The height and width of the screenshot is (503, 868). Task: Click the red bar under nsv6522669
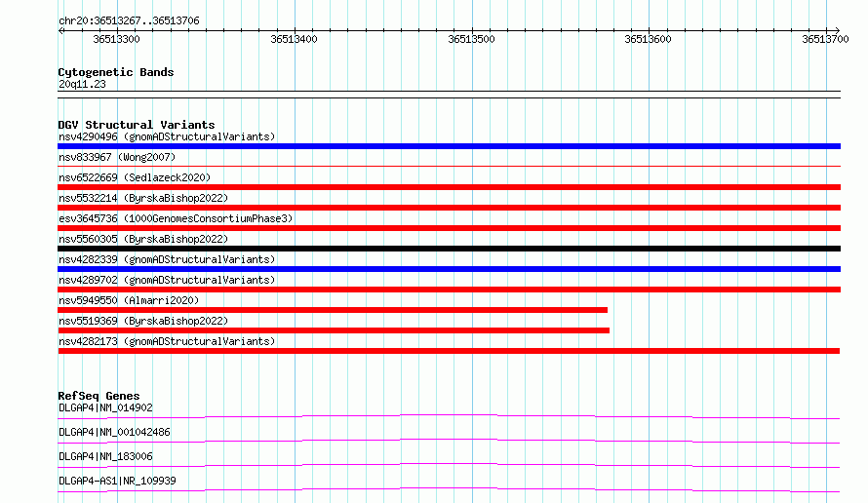[x=449, y=187]
